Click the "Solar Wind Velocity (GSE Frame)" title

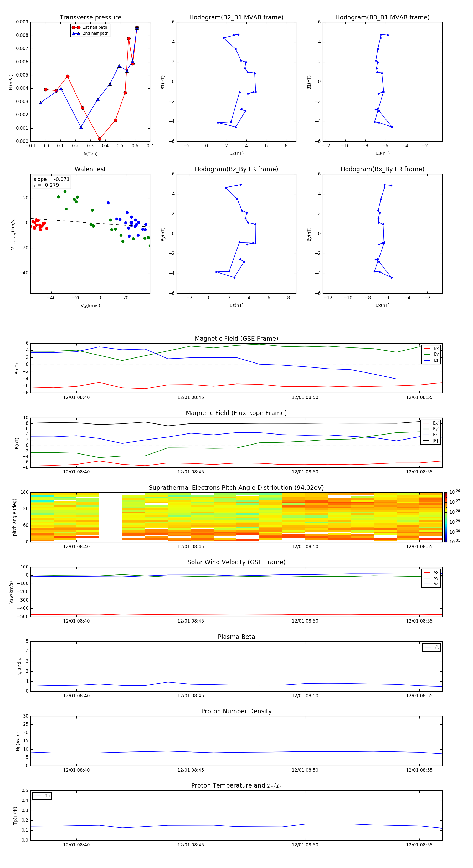tap(236, 562)
